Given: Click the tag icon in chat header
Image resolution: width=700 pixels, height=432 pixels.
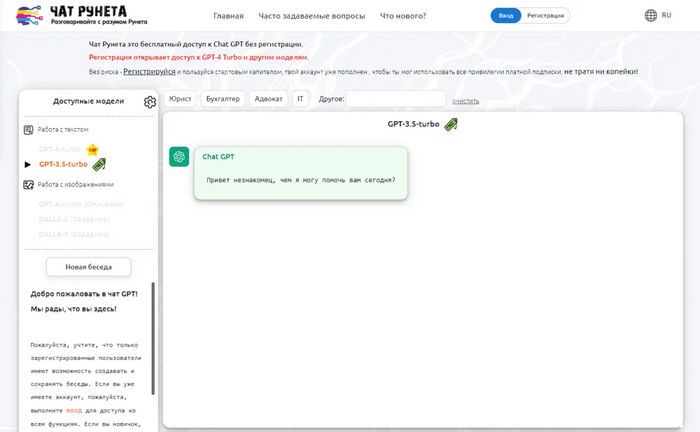Looking at the screenshot, I should pos(451,124).
